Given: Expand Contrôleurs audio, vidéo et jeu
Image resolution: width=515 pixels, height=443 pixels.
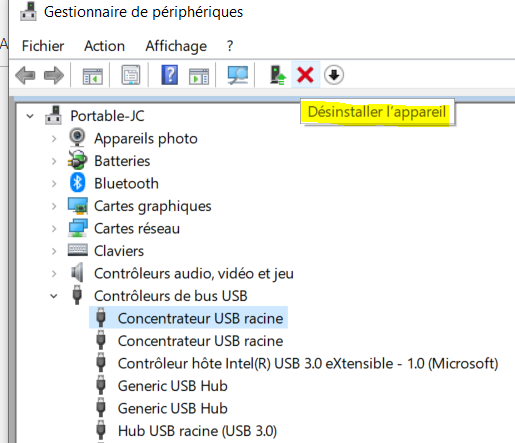Looking at the screenshot, I should pos(54,274).
